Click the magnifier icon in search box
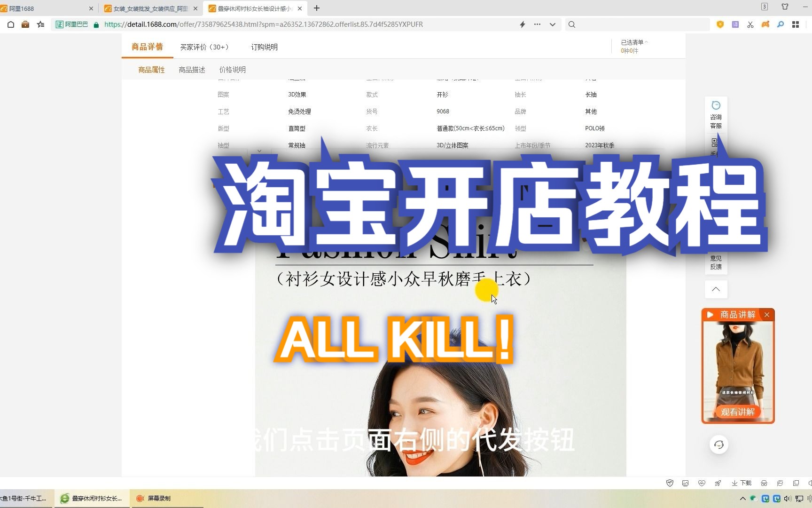The width and height of the screenshot is (812, 508). pyautogui.click(x=571, y=24)
